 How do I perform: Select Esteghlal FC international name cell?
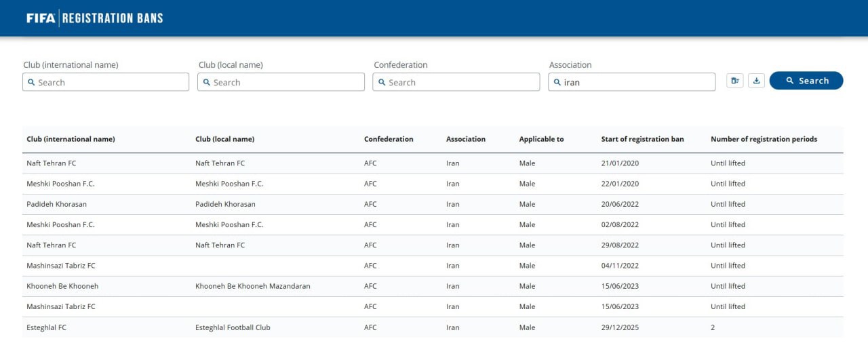click(x=46, y=327)
